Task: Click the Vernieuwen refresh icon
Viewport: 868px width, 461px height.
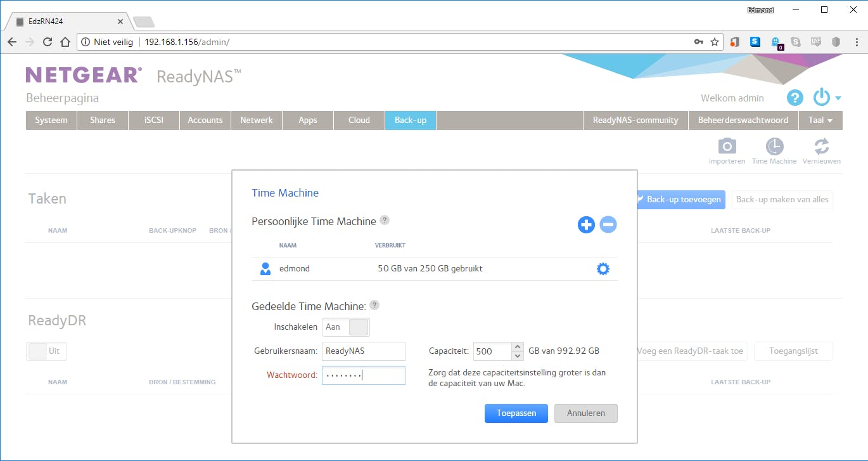Action: pos(821,146)
